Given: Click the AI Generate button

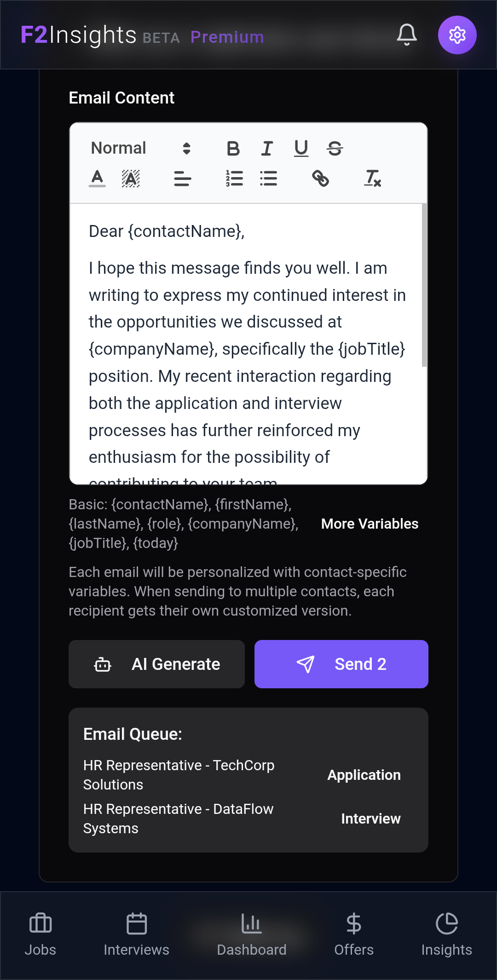Looking at the screenshot, I should [x=156, y=664].
